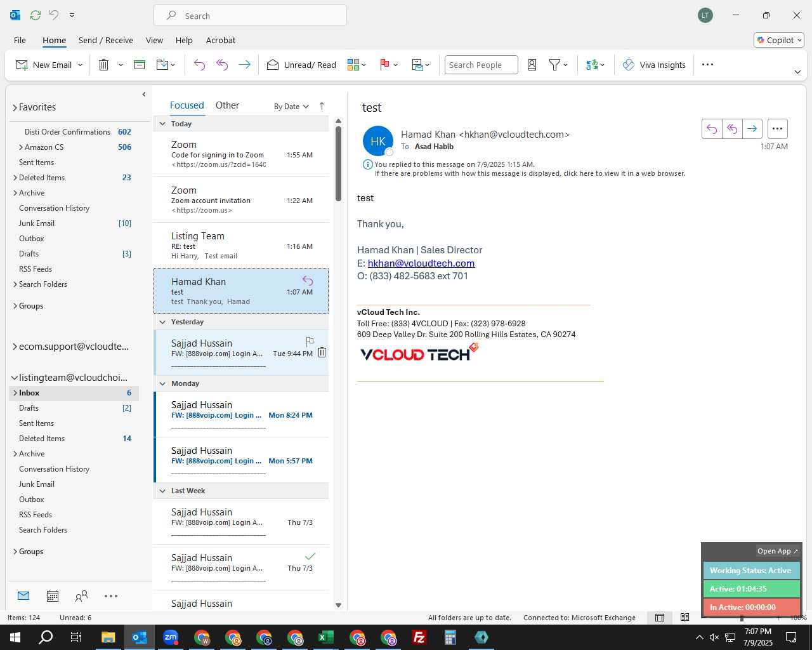Image resolution: width=812 pixels, height=650 pixels.
Task: Open Viva Insights
Action: point(654,65)
